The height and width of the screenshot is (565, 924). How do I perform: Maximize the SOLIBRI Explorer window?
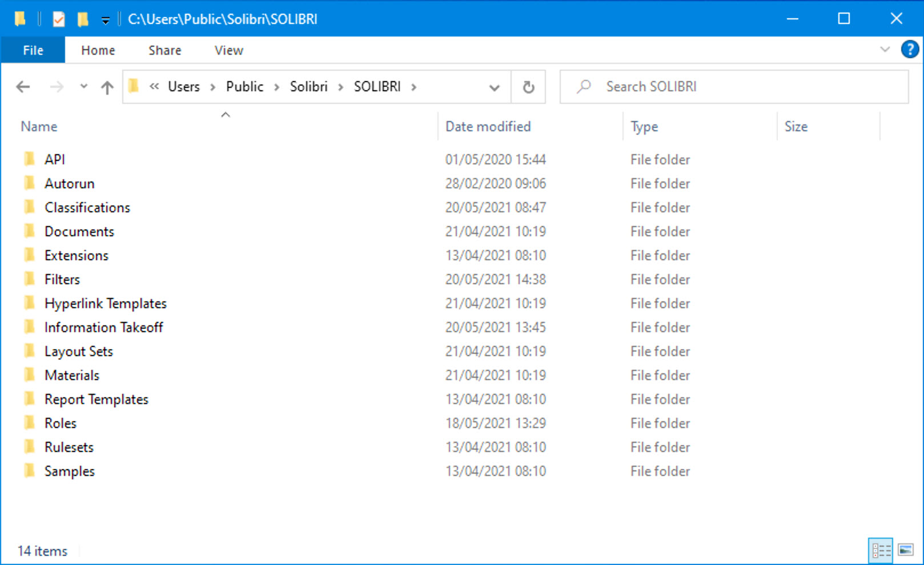coord(843,19)
